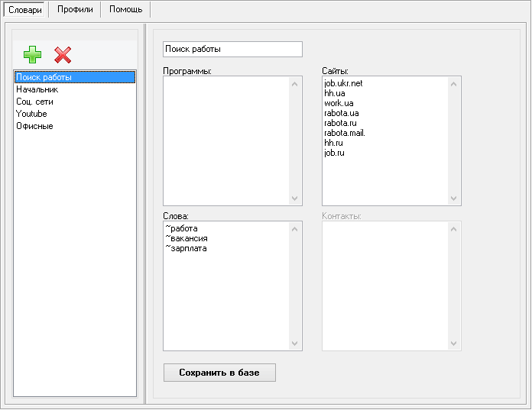Viewport: 532px width, 410px height.
Task: Switch to the Профили tab
Action: (x=75, y=9)
